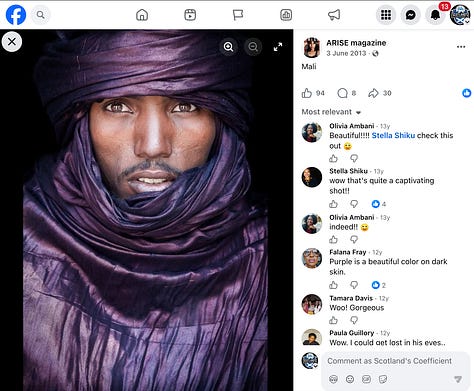Send the comment with arrow button

458,379
